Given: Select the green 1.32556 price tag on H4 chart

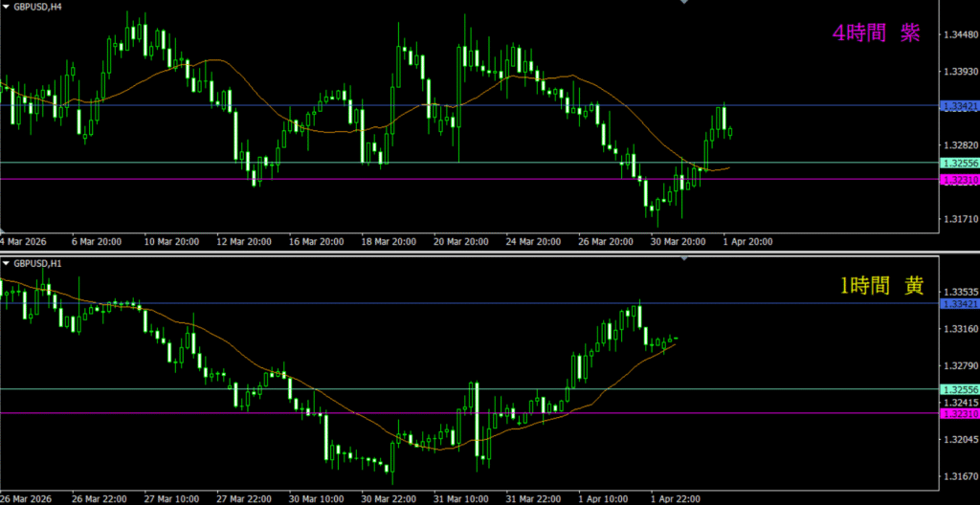Looking at the screenshot, I should (x=959, y=163).
